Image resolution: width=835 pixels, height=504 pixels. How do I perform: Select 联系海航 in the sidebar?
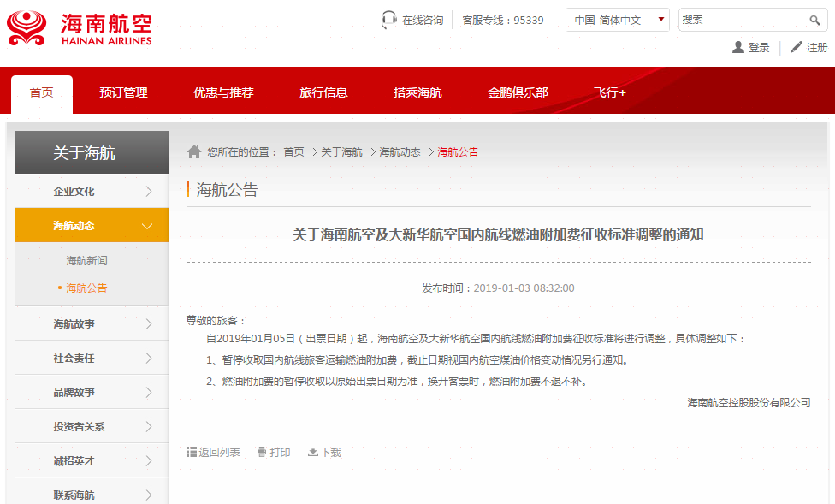tap(74, 495)
